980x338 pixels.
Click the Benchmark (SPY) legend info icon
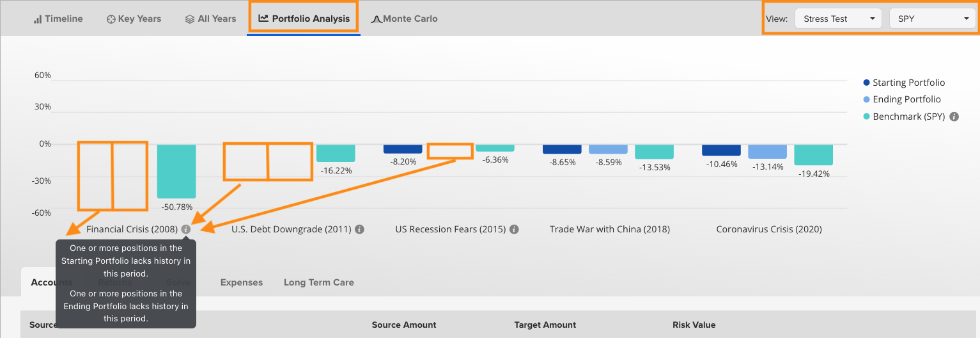(x=954, y=117)
